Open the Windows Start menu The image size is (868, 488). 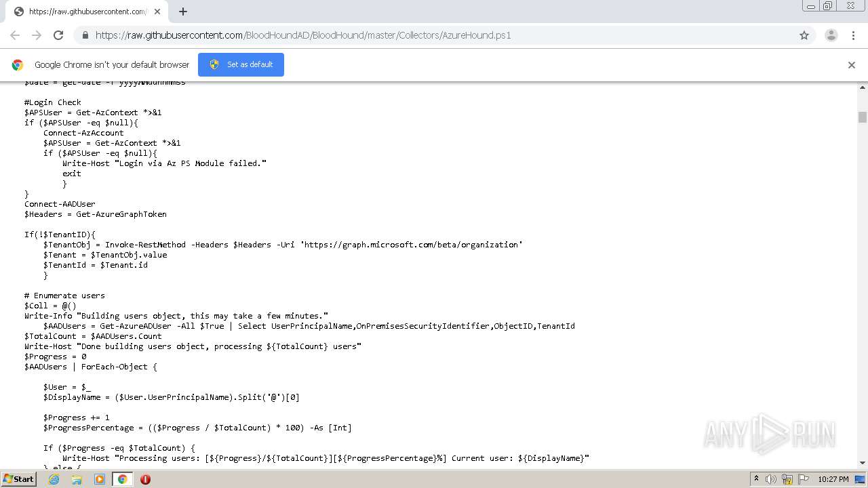pos(18,479)
